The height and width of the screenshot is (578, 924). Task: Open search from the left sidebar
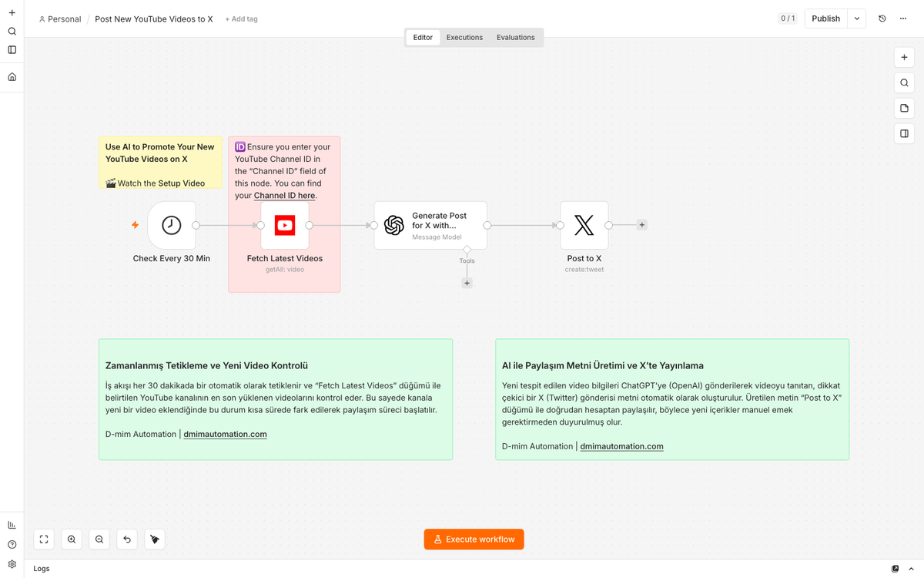(x=12, y=32)
